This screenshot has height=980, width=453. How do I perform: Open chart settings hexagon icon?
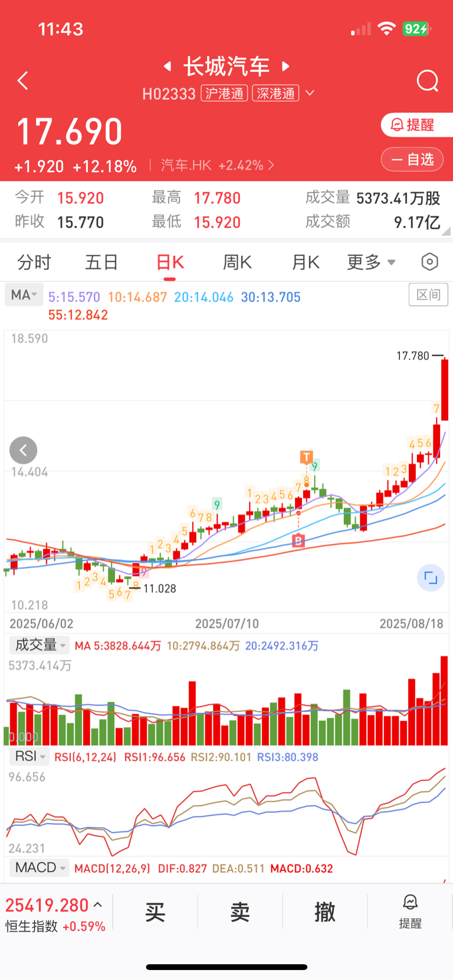pyautogui.click(x=430, y=262)
